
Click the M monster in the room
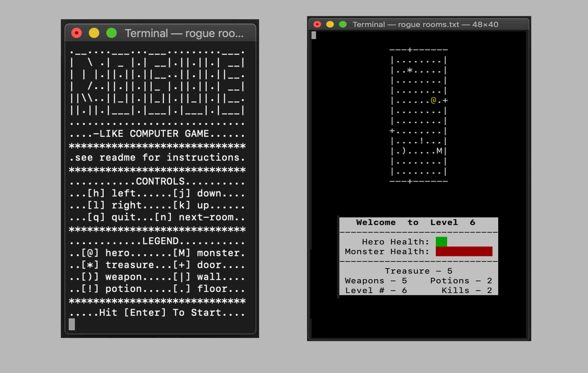coord(439,151)
